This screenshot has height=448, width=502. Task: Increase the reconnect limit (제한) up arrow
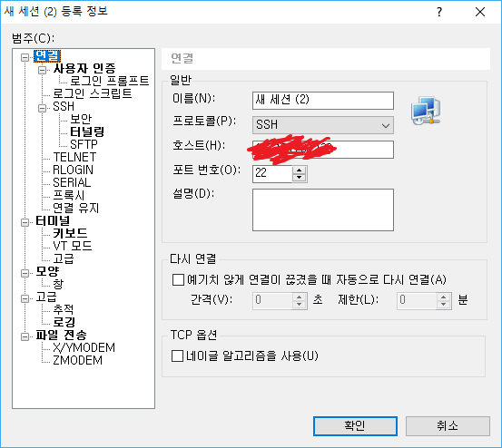click(444, 297)
